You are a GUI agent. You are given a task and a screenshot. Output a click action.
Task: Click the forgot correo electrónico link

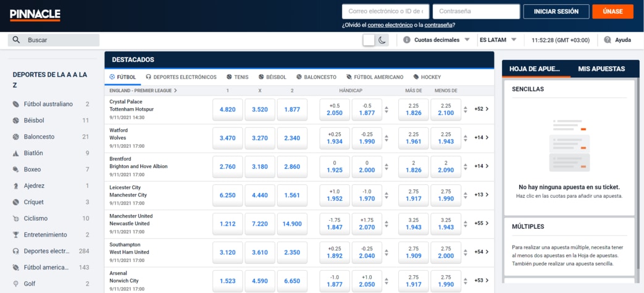click(x=390, y=25)
